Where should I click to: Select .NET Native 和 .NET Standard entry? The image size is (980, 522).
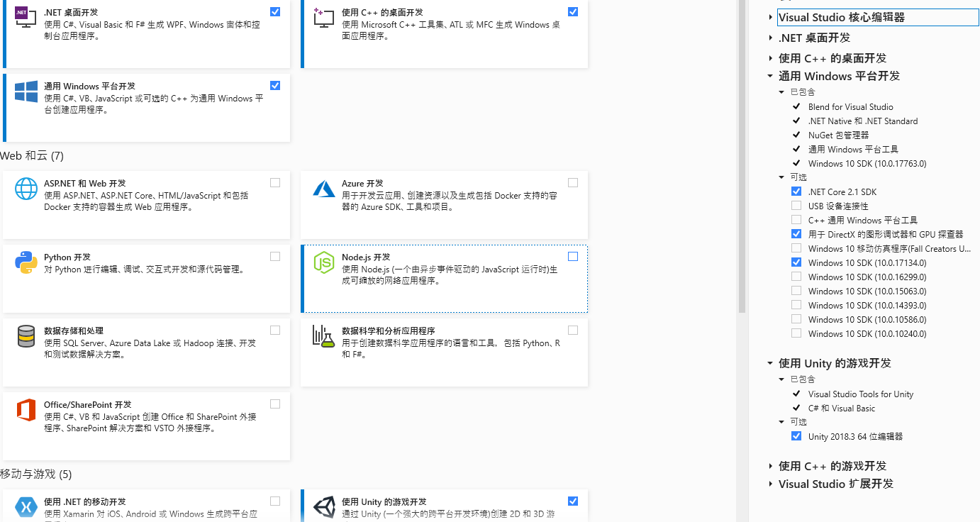pos(863,121)
